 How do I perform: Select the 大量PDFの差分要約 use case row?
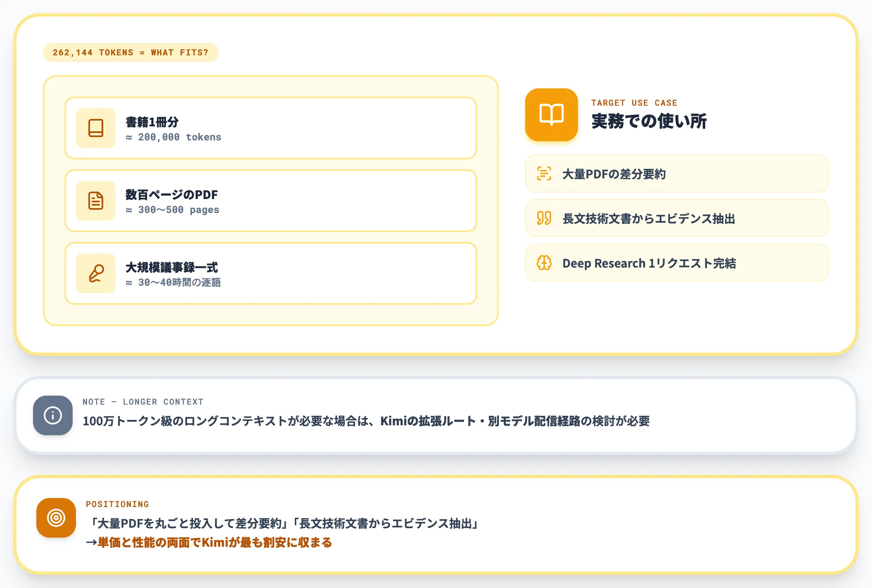pyautogui.click(x=677, y=173)
